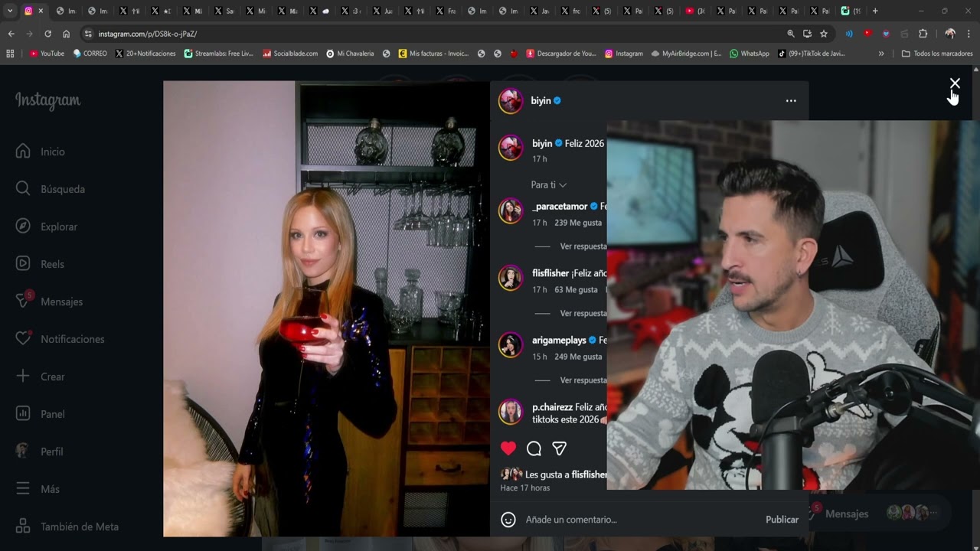Open _paracetamor commenter profile
This screenshot has height=551, width=980.
tap(560, 206)
